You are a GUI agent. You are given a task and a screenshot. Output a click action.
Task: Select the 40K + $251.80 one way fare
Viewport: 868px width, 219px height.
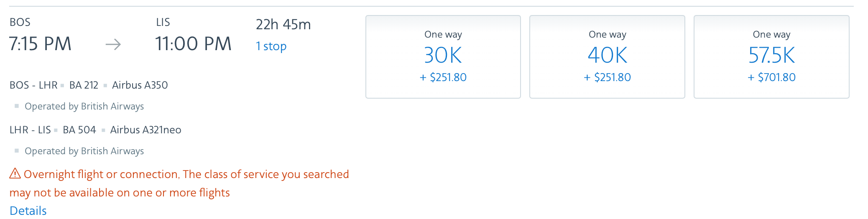coord(607,57)
